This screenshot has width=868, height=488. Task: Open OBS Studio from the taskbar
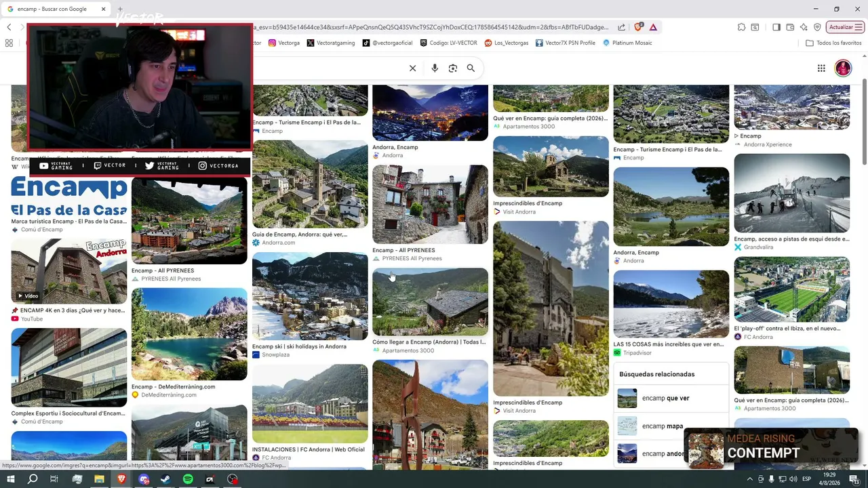click(x=233, y=479)
